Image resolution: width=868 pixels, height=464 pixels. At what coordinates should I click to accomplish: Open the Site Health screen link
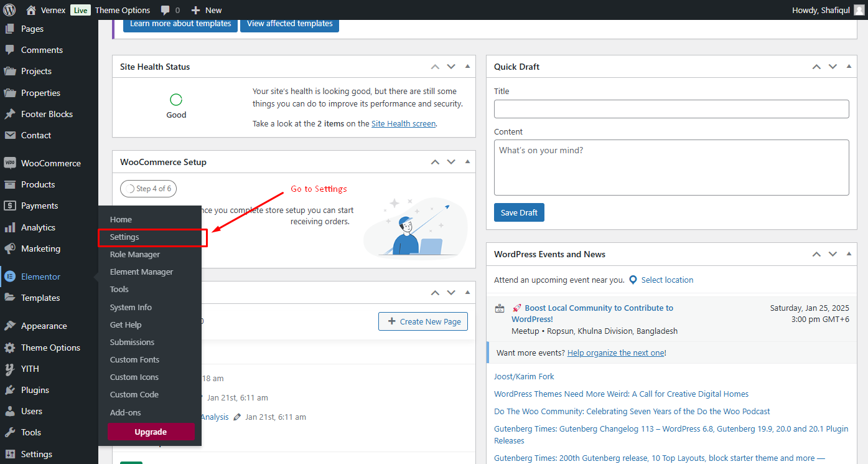[403, 124]
